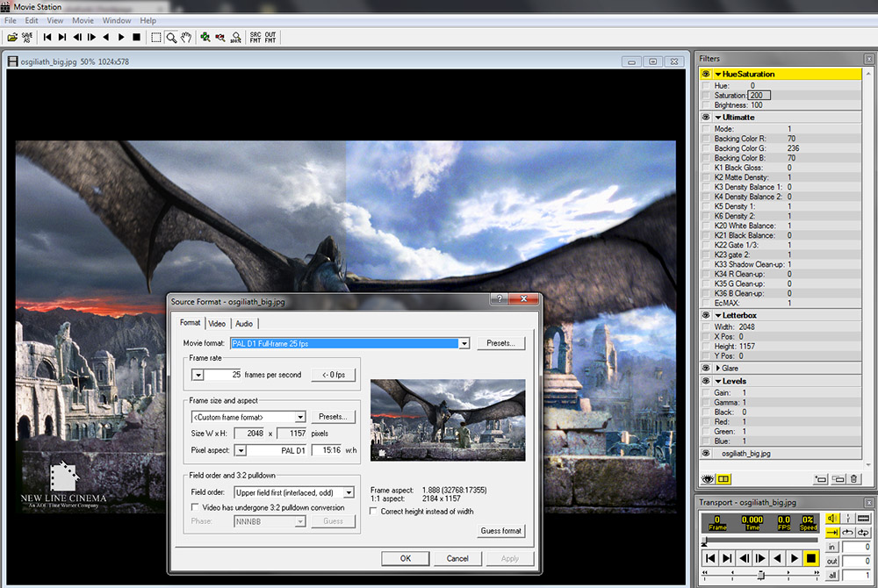The image size is (878, 588).
Task: Collapse the Levels filter section
Action: click(718, 381)
